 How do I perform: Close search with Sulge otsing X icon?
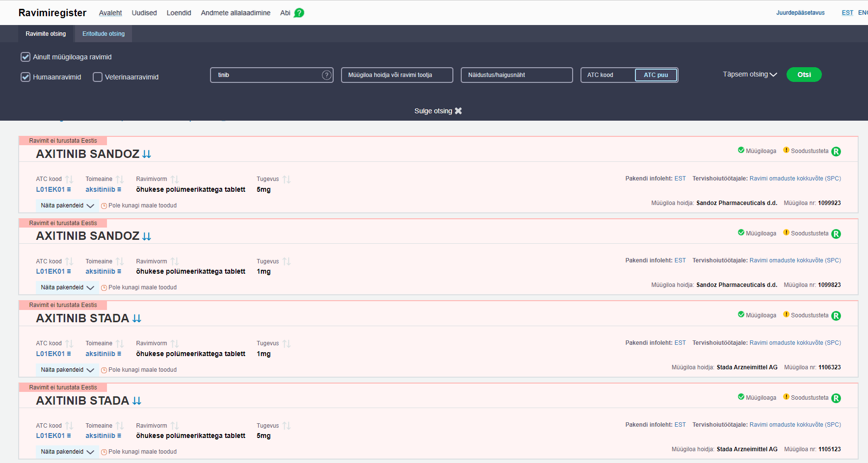pyautogui.click(x=458, y=111)
